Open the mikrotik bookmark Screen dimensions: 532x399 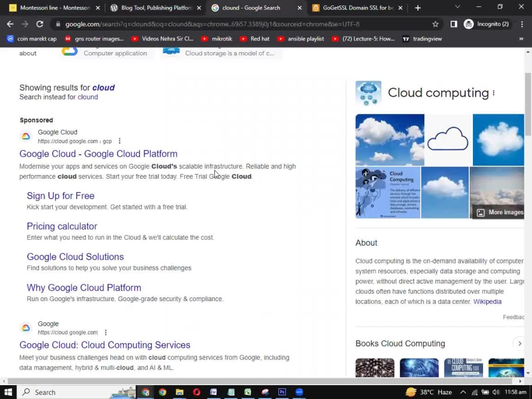tap(217, 39)
